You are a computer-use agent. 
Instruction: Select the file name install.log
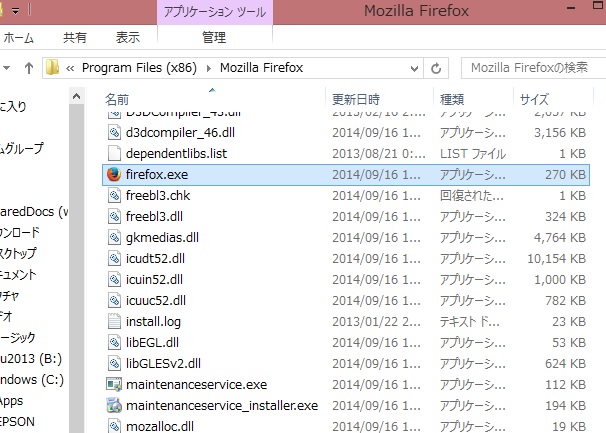click(x=153, y=322)
